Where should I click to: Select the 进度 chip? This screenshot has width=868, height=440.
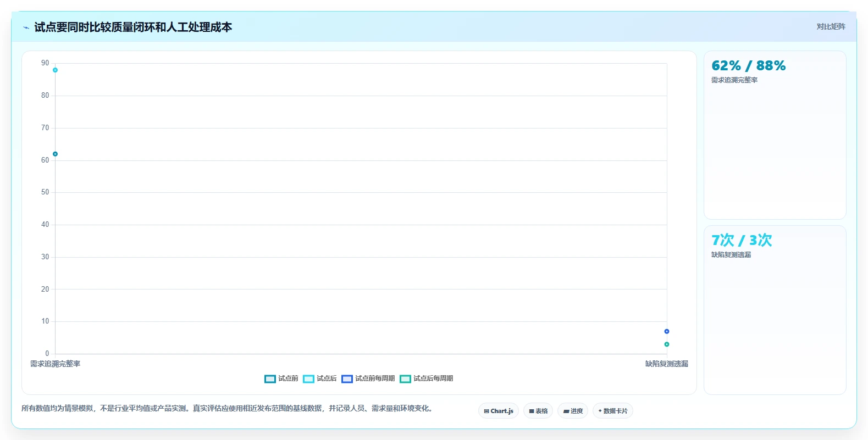(573, 411)
